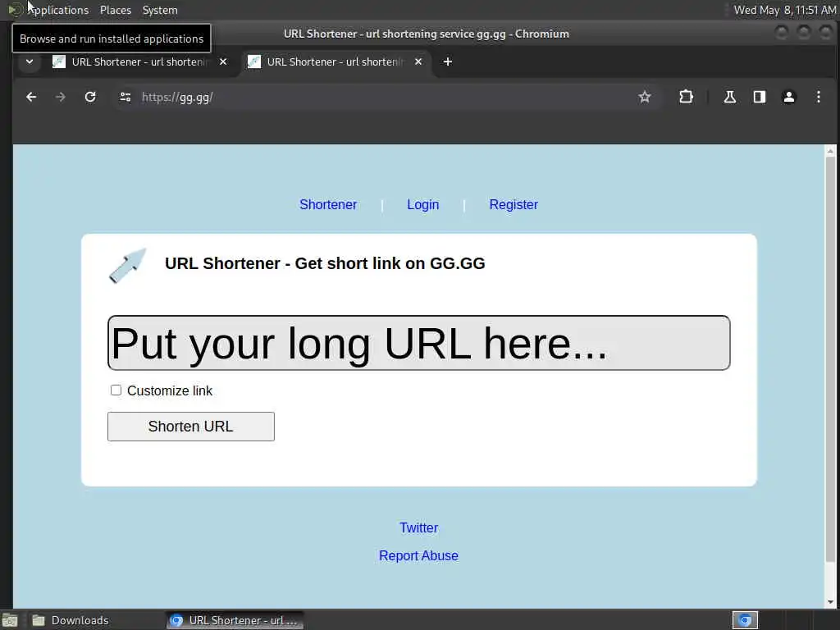The image size is (840, 630).
Task: Open the Twitter link
Action: (x=419, y=527)
